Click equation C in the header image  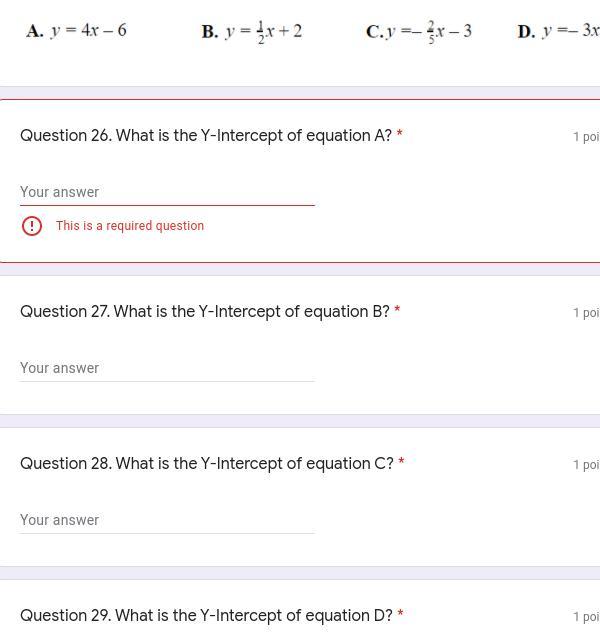[419, 31]
